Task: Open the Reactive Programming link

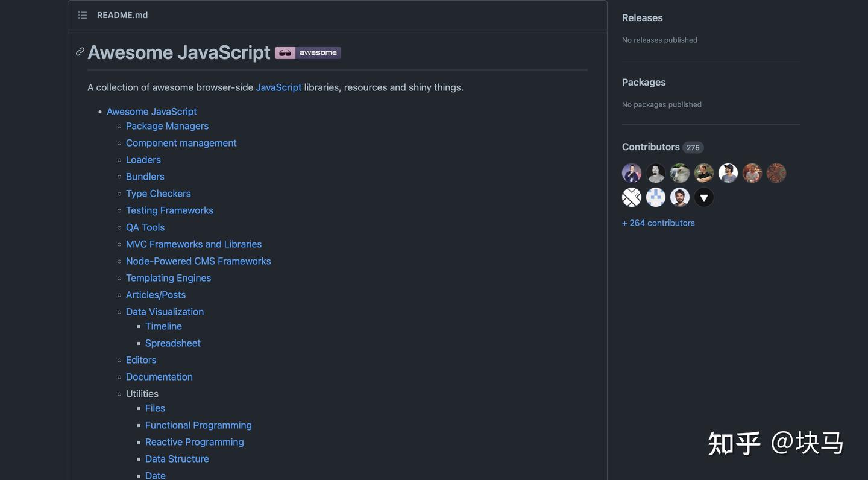Action: 195,442
